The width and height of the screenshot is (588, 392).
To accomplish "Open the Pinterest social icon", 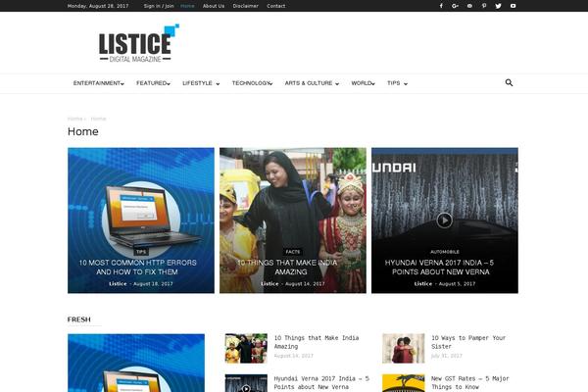I will pos(484,6).
